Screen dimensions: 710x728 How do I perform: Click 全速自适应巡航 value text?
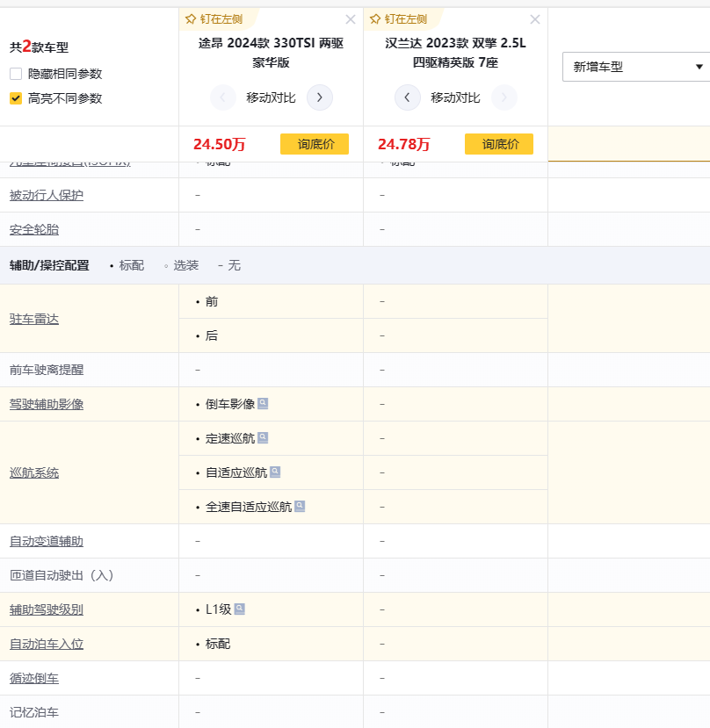coord(249,507)
